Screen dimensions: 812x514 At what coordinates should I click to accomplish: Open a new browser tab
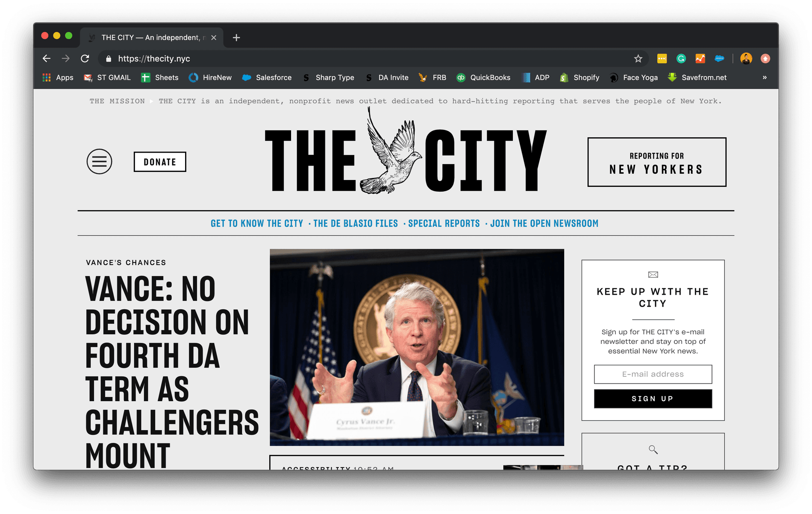(x=236, y=38)
